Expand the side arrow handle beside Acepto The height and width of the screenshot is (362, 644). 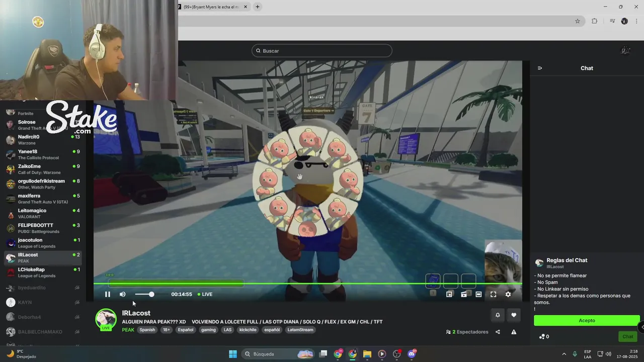[x=641, y=327]
